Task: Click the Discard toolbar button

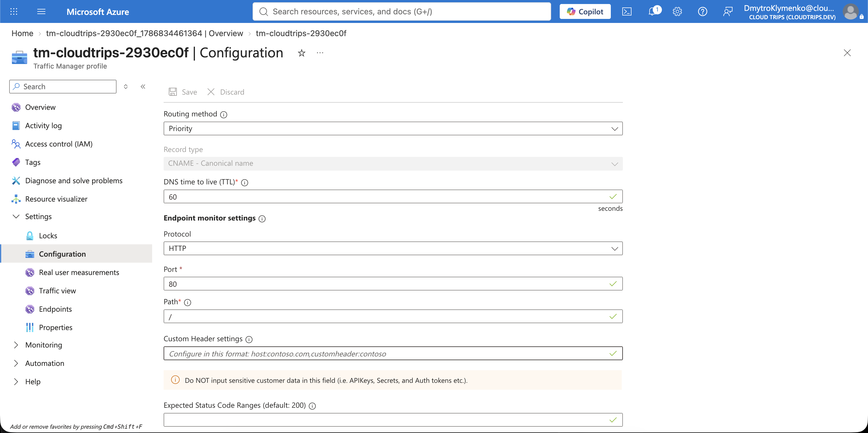Action: coord(226,92)
